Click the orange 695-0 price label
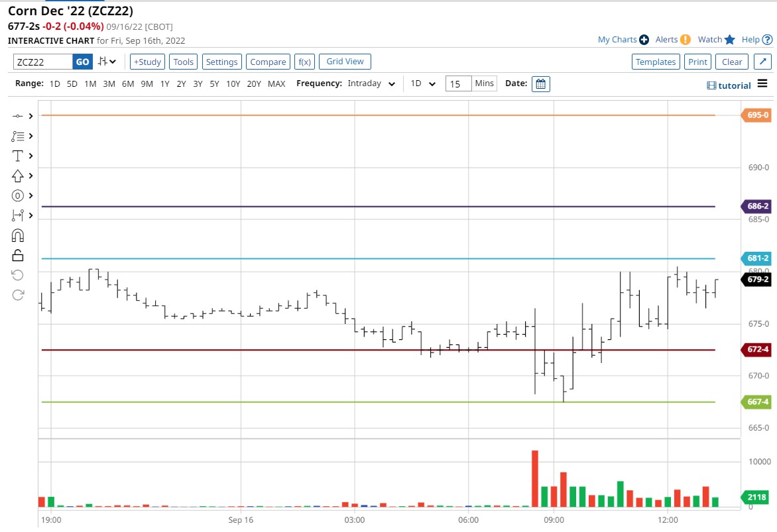The width and height of the screenshot is (777, 532). (756, 115)
